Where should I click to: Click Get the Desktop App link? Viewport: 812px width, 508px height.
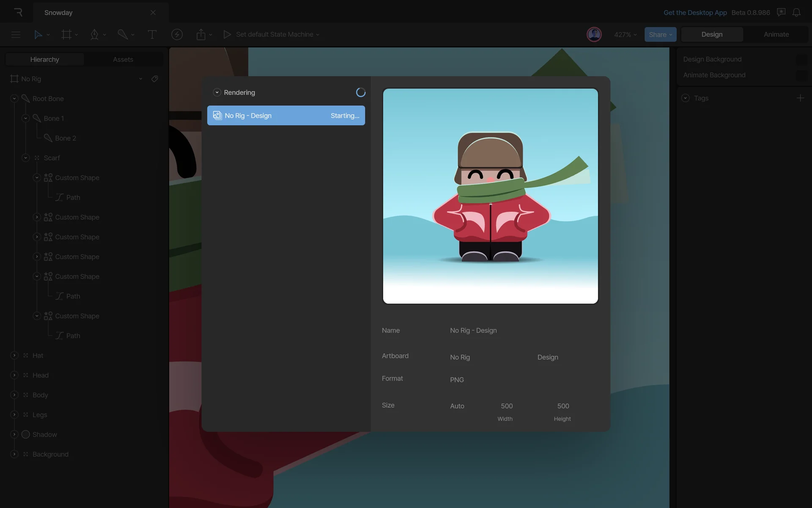tap(695, 13)
